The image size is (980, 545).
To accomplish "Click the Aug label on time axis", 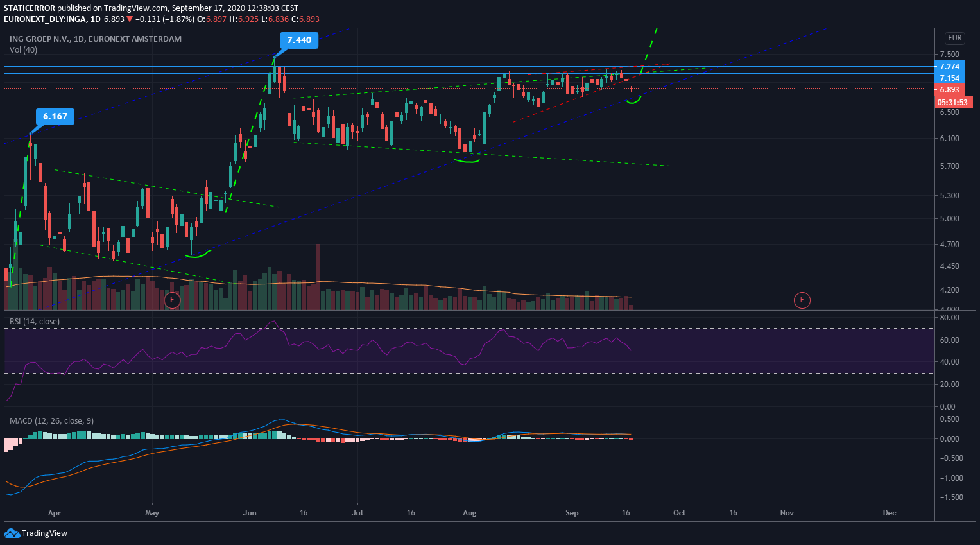I will pos(470,513).
